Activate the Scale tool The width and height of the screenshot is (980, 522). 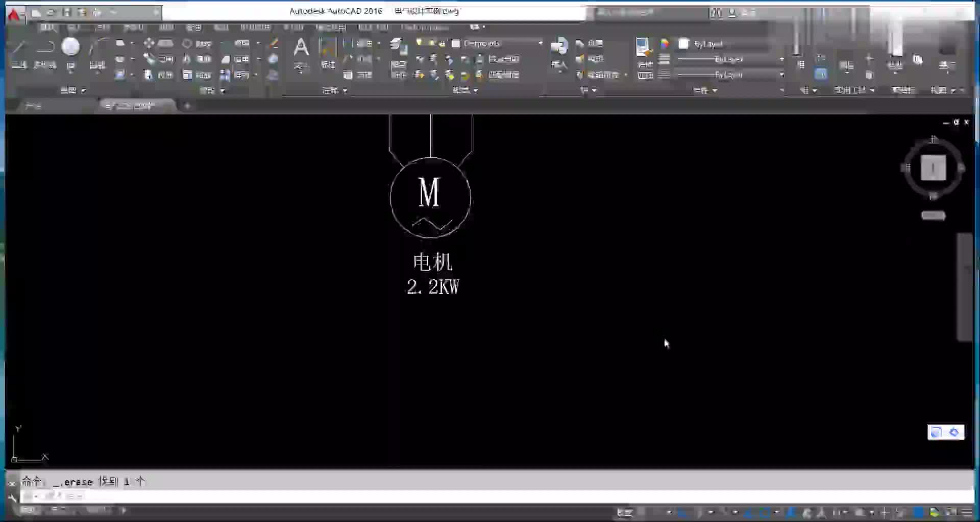[x=197, y=75]
